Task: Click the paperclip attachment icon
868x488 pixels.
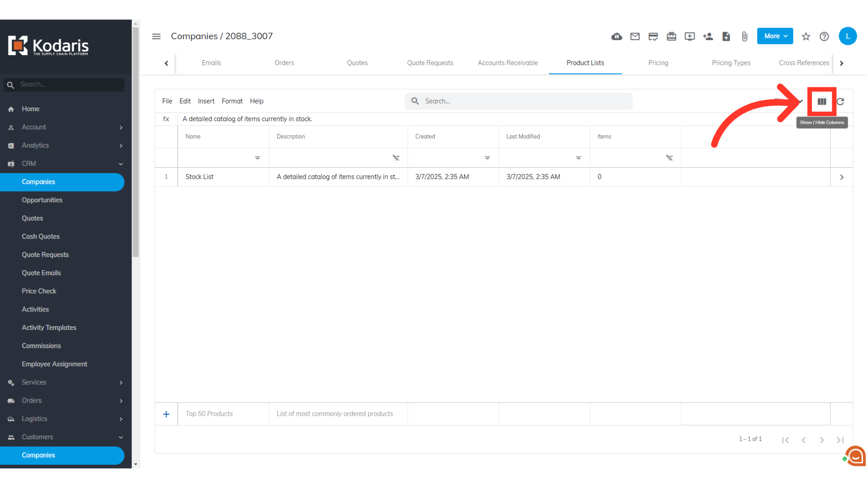Action: click(x=744, y=37)
